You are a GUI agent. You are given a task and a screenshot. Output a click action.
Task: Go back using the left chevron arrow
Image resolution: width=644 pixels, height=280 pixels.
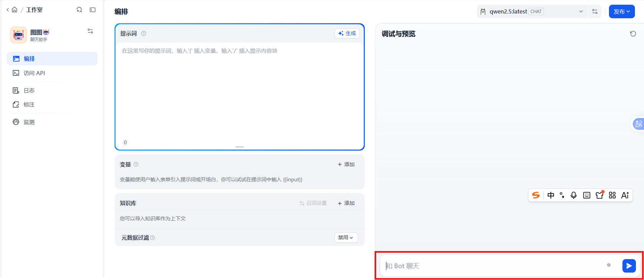pos(8,10)
